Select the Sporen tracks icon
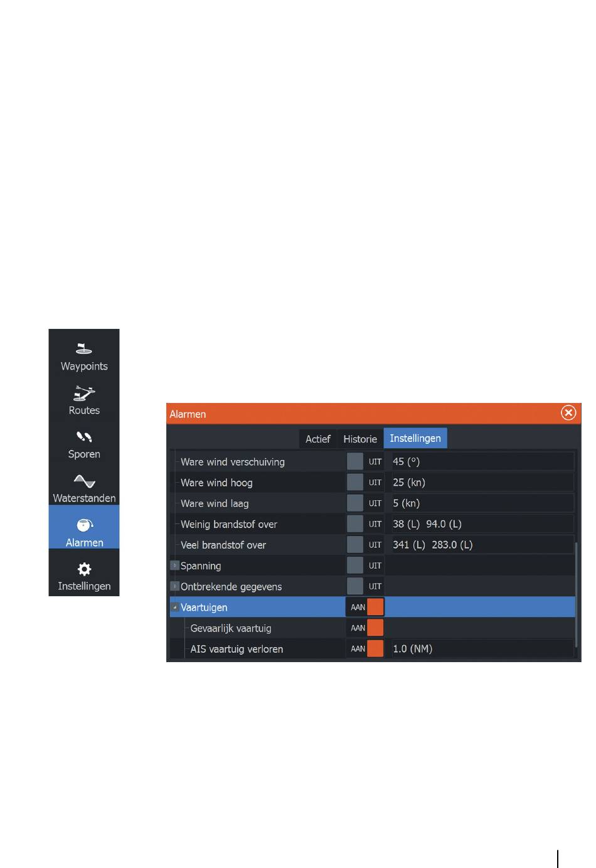The width and height of the screenshot is (596, 868). tap(84, 437)
